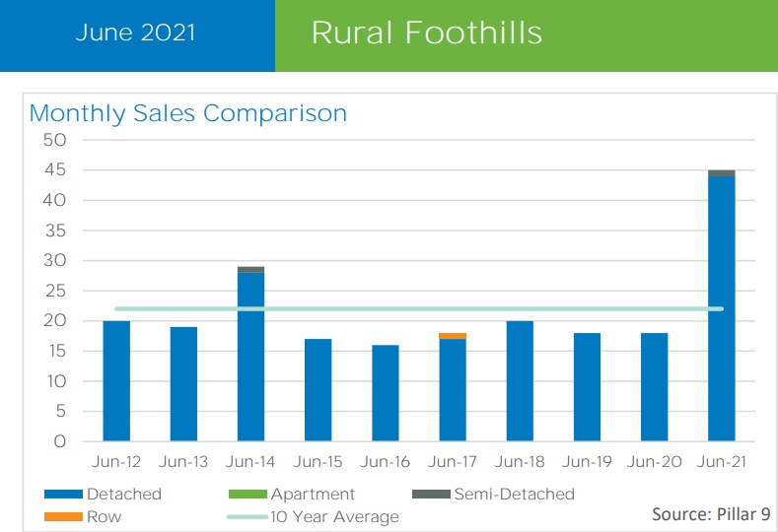Click the Jun-19 blue bar
This screenshot has width=778, height=532.
pyautogui.click(x=587, y=387)
